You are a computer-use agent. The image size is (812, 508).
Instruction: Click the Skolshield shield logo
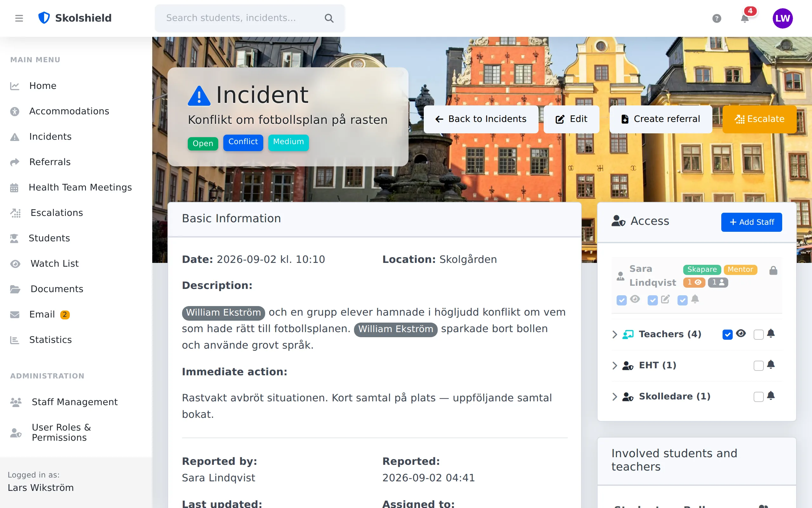(x=44, y=18)
